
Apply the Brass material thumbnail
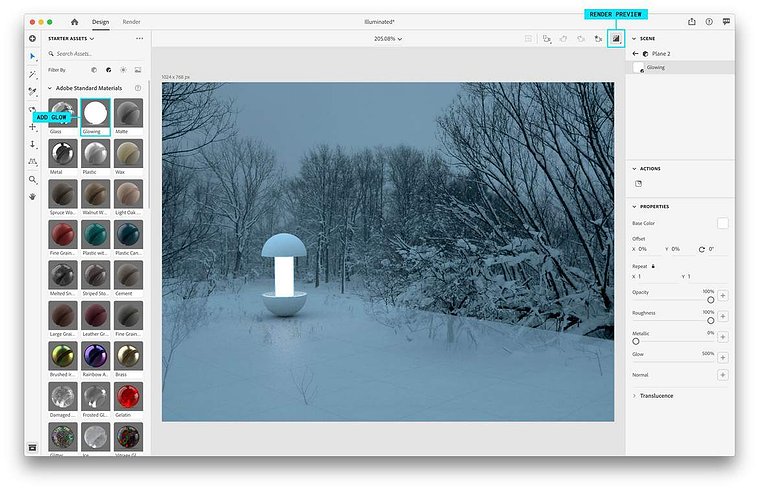click(128, 356)
